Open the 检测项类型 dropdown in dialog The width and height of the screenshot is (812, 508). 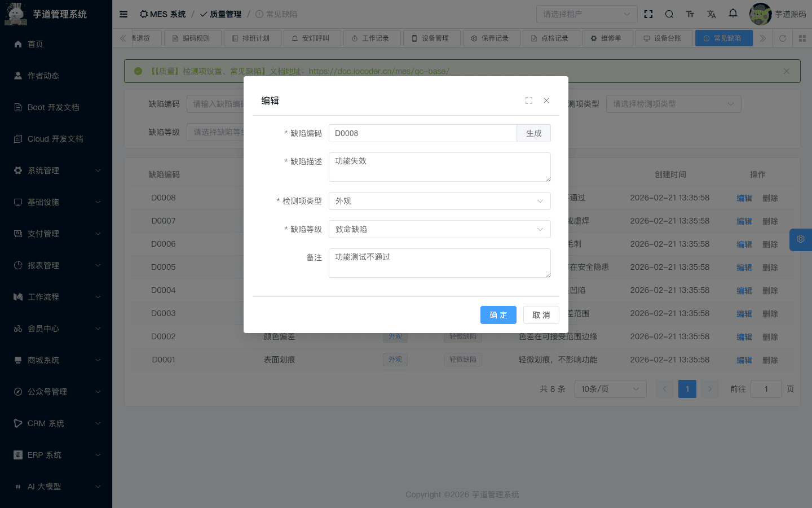pos(440,201)
